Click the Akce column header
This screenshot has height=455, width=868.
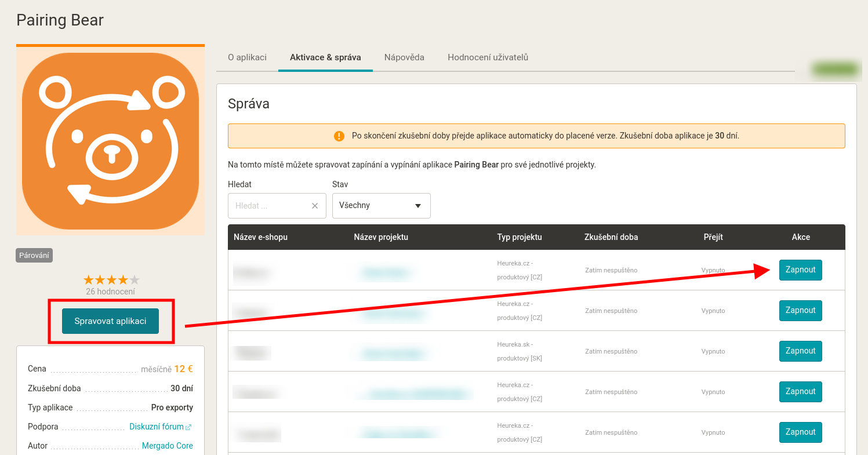coord(801,237)
